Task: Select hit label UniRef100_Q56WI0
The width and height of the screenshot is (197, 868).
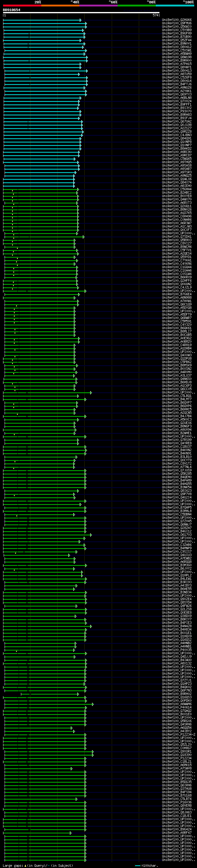Action: [177, 26]
